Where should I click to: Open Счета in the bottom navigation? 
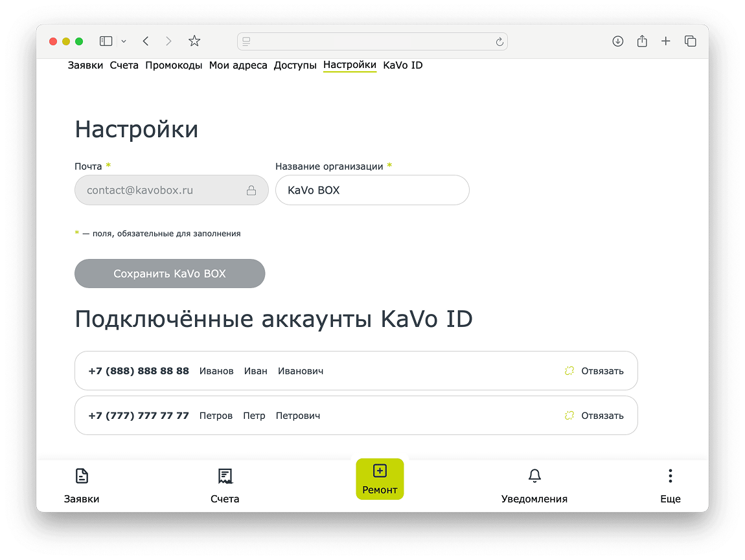click(x=225, y=486)
